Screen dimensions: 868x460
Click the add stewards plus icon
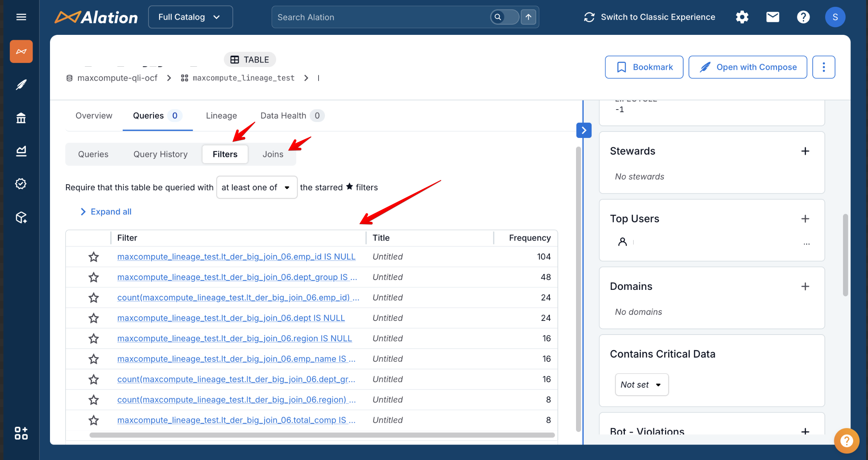coord(805,151)
